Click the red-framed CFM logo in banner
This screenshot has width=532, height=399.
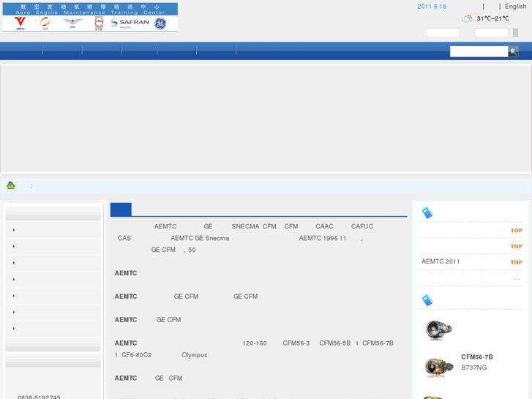(x=99, y=23)
